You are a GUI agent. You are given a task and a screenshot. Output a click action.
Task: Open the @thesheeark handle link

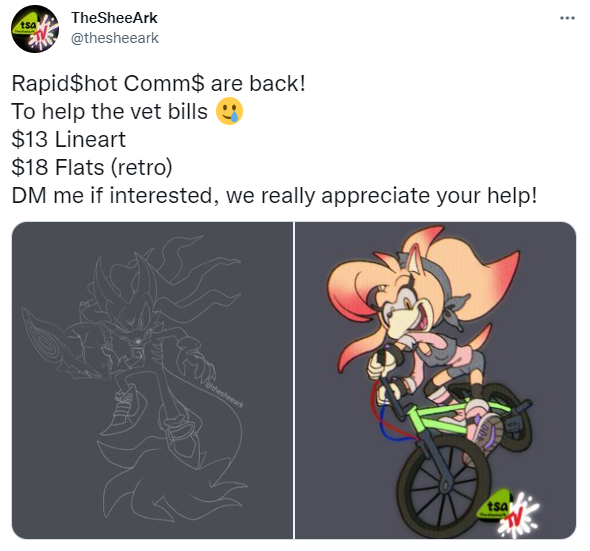click(x=115, y=38)
